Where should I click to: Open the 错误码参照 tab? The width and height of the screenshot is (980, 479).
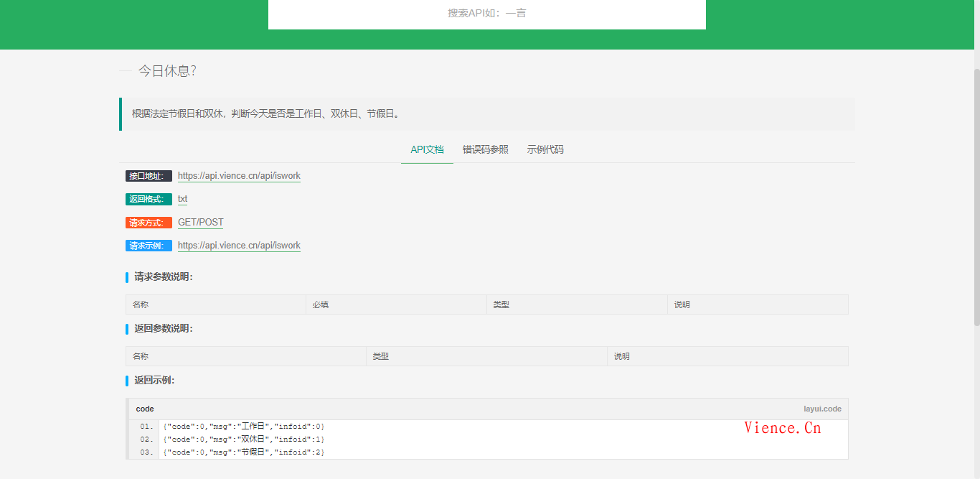click(x=486, y=149)
